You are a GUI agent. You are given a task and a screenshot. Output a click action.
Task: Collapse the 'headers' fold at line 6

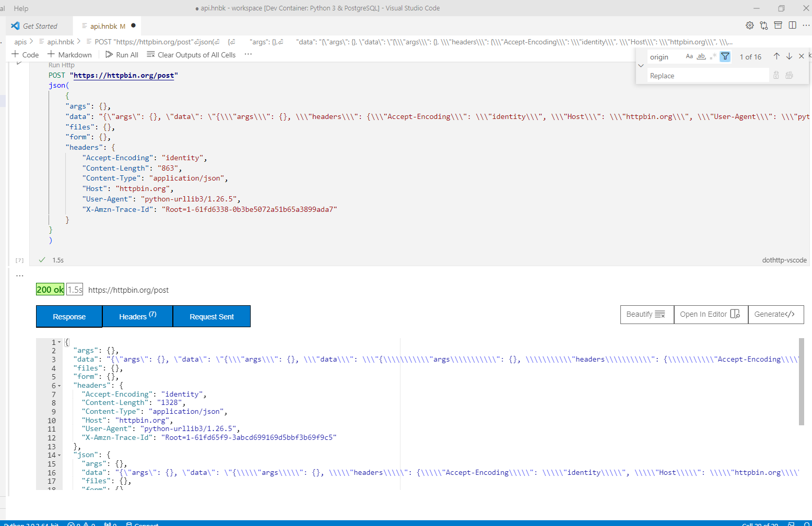[59, 386]
